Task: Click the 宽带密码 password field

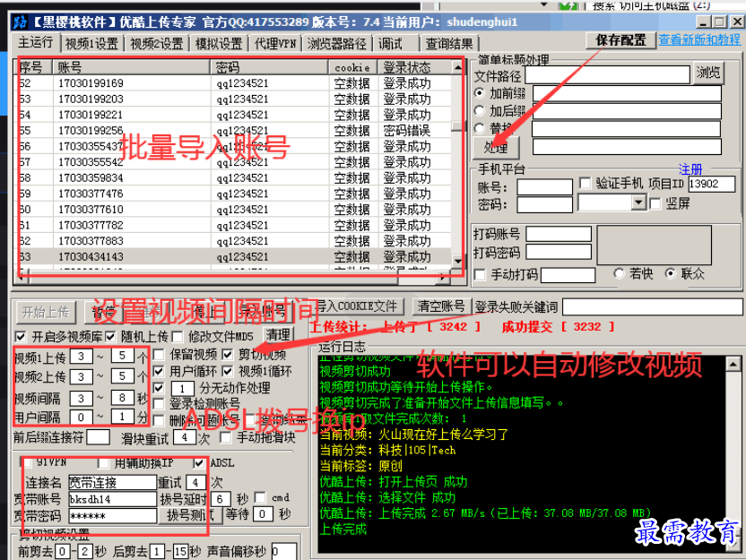Action: click(x=112, y=515)
